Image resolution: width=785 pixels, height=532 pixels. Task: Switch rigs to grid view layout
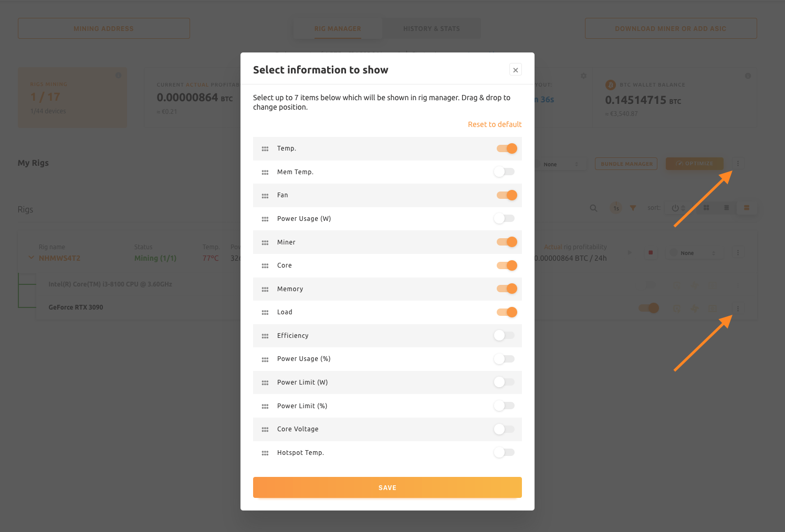(706, 208)
